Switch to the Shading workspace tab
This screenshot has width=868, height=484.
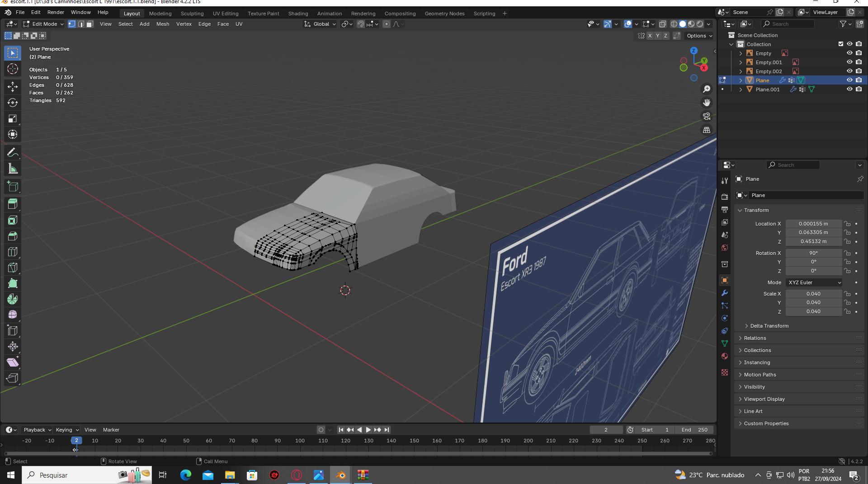298,14
